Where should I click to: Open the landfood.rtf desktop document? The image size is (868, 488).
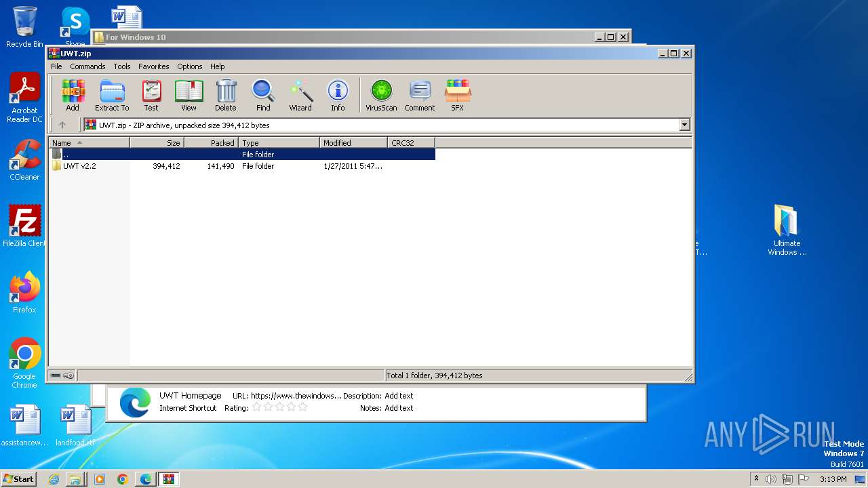[75, 426]
